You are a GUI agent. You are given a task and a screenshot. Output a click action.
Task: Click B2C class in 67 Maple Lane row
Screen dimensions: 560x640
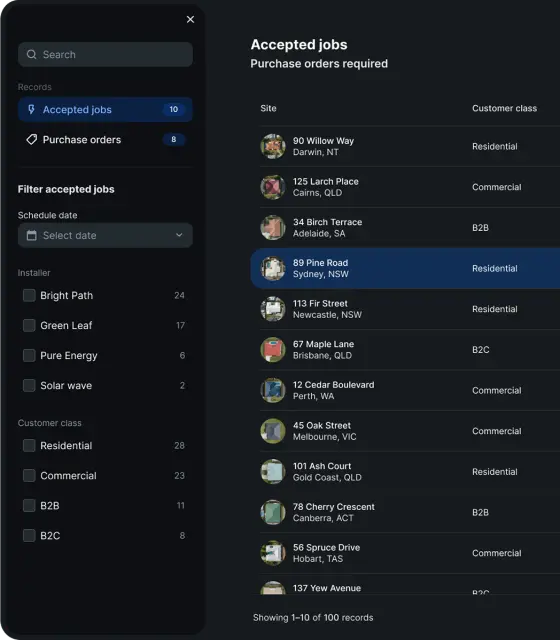point(480,349)
